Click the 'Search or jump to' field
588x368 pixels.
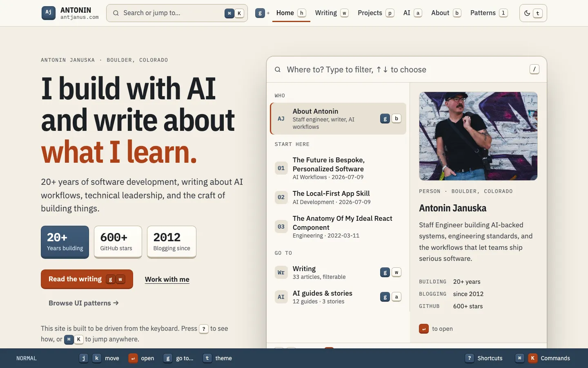click(177, 13)
